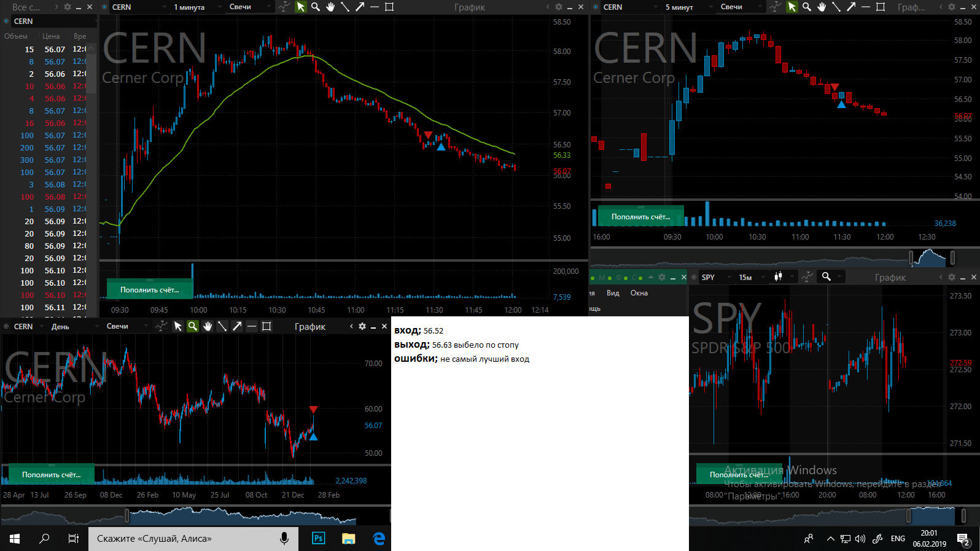Open the CERN symbol dropdown in the 1-minute chart
980x551 pixels.
[139, 7]
